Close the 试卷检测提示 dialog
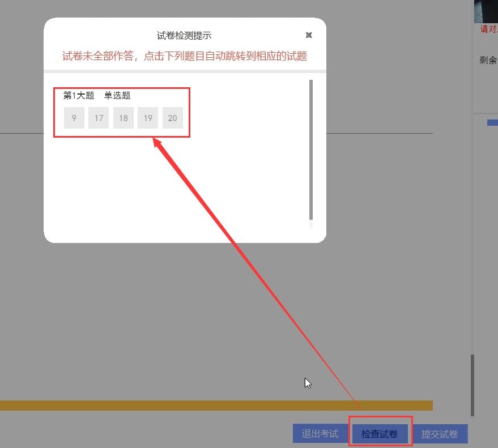Screen dimensions: 498x448 point(309,35)
